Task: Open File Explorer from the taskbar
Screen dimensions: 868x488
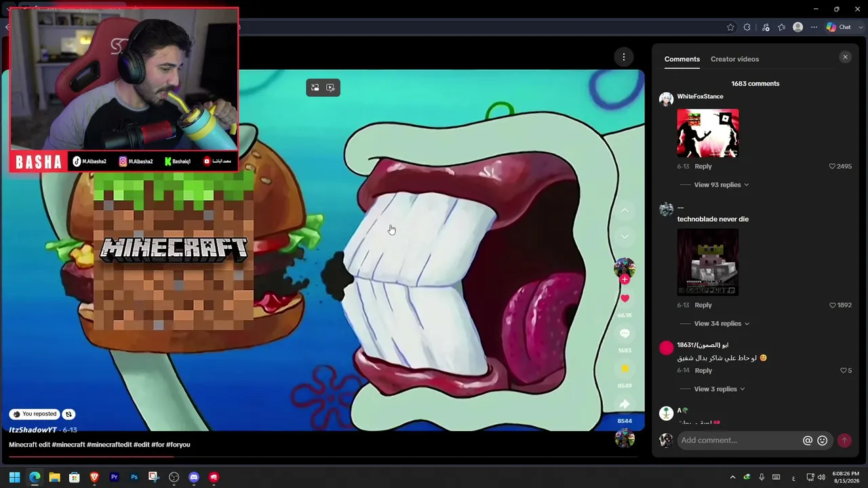Action: [54, 477]
